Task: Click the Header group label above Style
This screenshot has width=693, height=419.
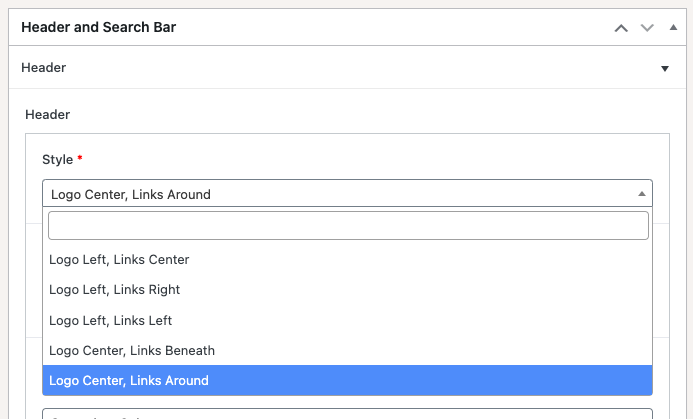Action: pyautogui.click(x=47, y=114)
